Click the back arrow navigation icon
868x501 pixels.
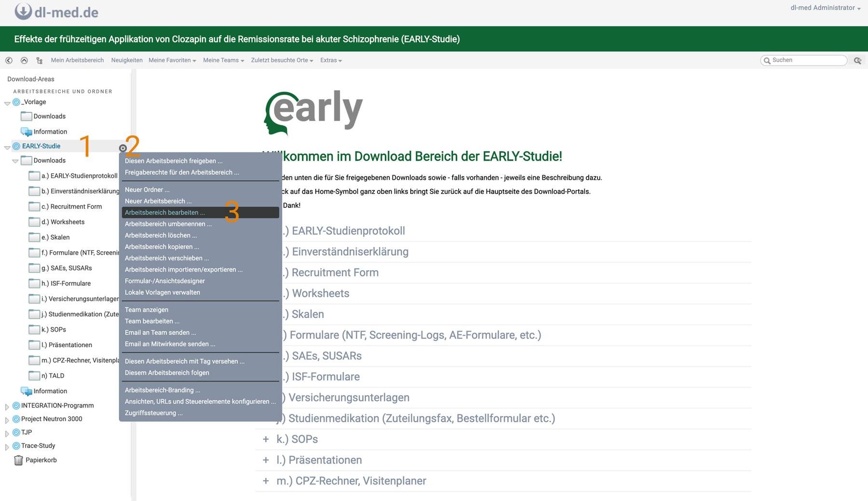[9, 60]
